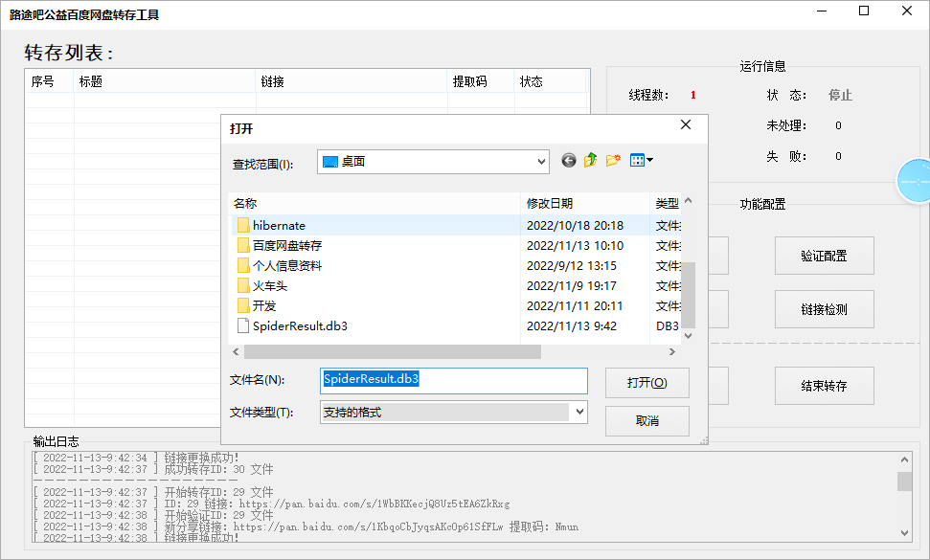Click the 文件名 input field
Image resolution: width=930 pixels, height=560 pixels.
point(454,380)
